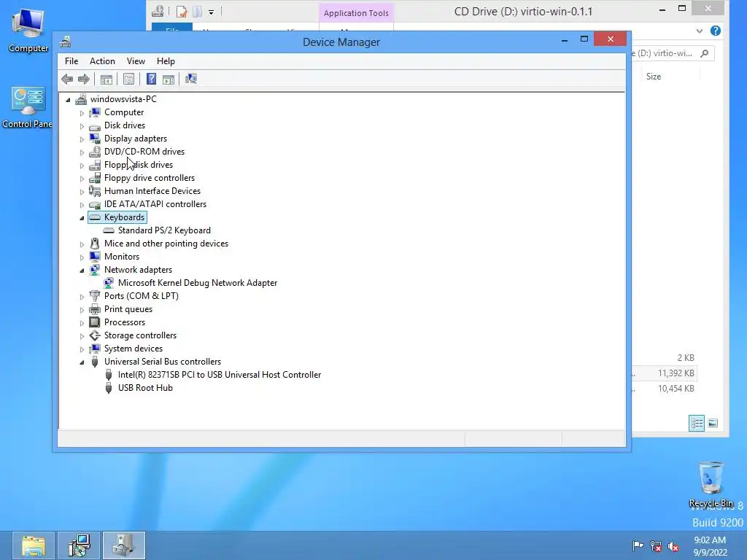Select the System devices icon
This screenshot has width=747, height=560.
click(x=95, y=349)
